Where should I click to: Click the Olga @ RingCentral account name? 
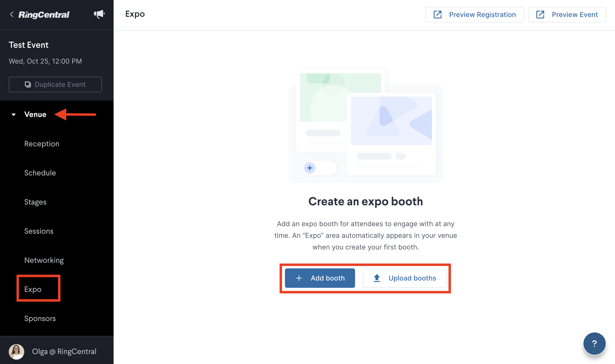coord(64,351)
